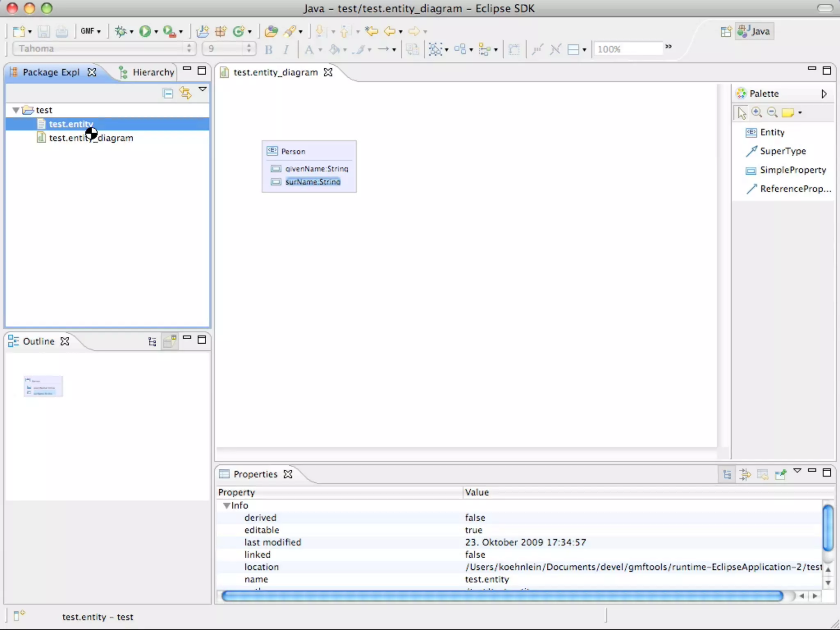This screenshot has height=630, width=840.
Task: Click the Run button in toolbar
Action: click(x=145, y=31)
